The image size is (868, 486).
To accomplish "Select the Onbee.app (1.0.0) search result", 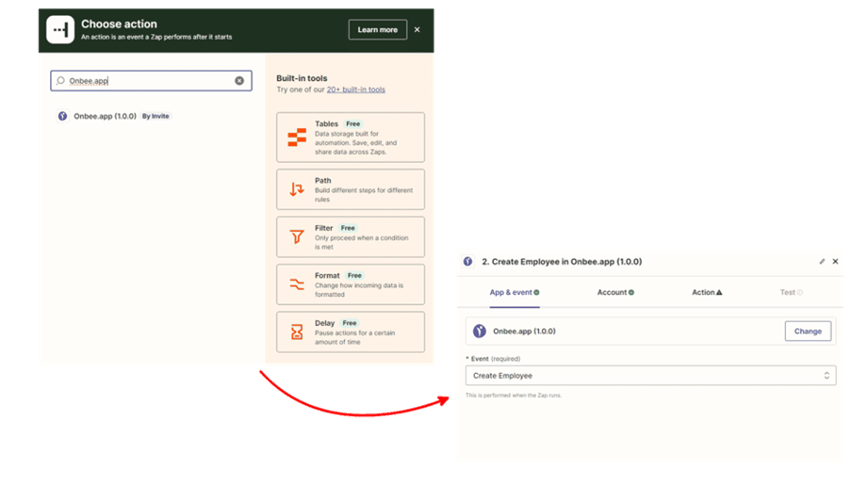I will (x=105, y=116).
